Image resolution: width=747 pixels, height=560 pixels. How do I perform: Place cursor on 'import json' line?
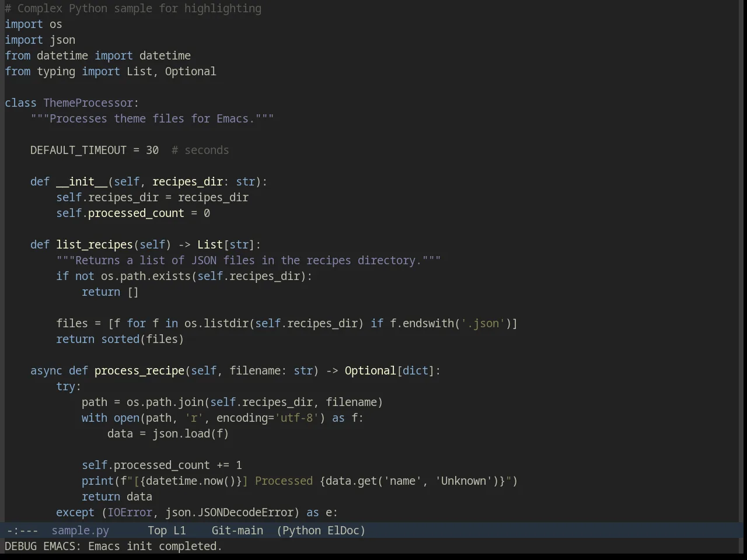40,40
